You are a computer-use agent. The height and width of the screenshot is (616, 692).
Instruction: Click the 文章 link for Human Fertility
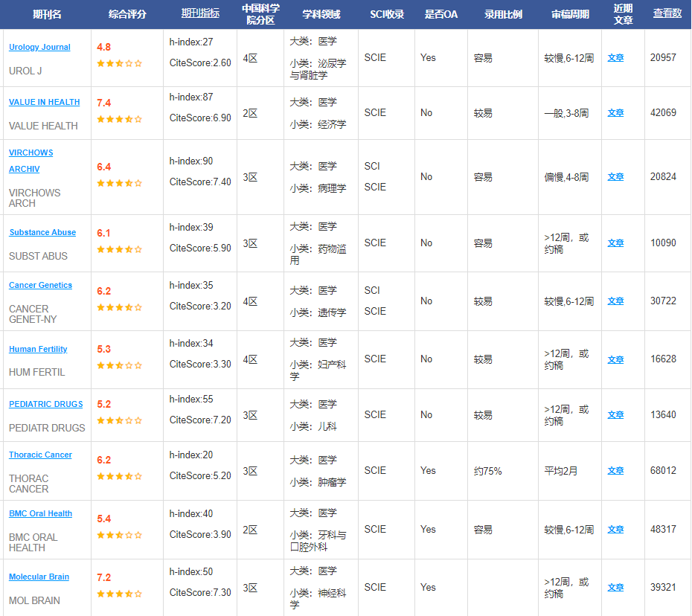point(615,359)
